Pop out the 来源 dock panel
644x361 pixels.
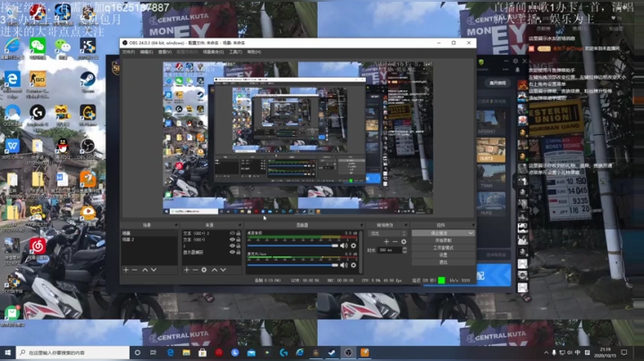240,225
